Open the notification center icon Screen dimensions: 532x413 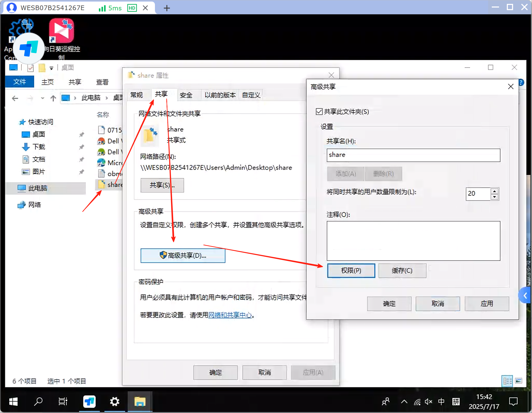tap(513, 402)
